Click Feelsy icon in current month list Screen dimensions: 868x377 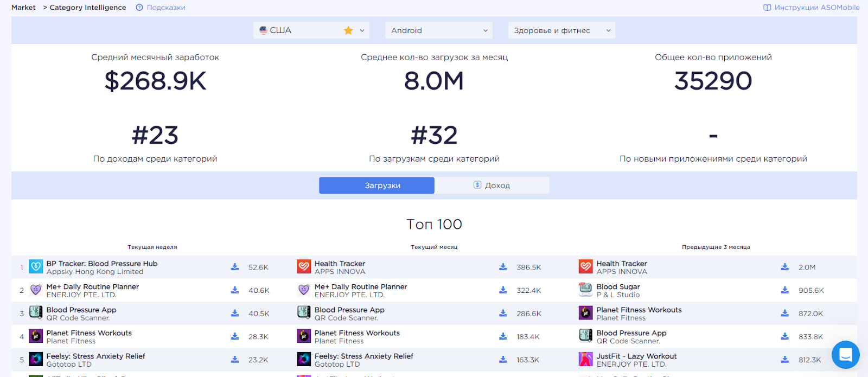coord(304,359)
